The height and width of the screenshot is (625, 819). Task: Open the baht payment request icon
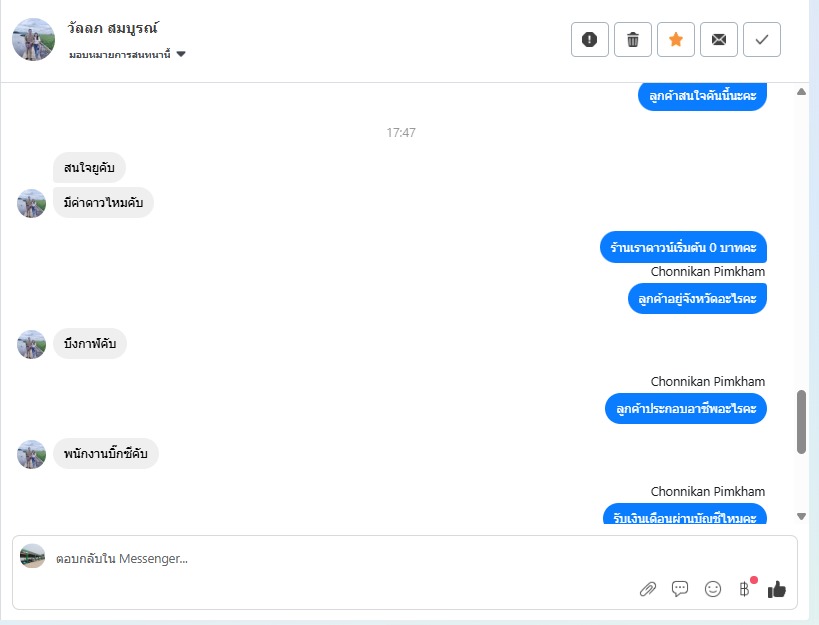[x=745, y=589]
